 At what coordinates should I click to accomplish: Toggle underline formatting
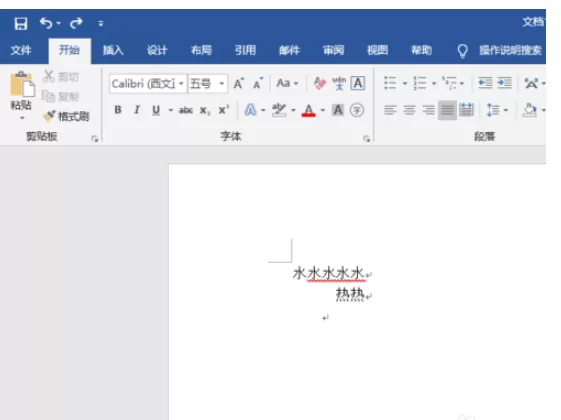(156, 110)
